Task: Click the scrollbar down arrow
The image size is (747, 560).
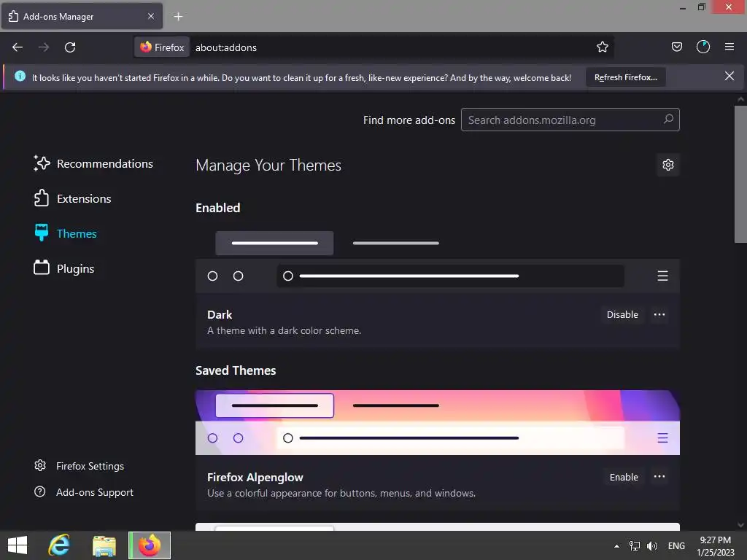Action: pyautogui.click(x=740, y=525)
